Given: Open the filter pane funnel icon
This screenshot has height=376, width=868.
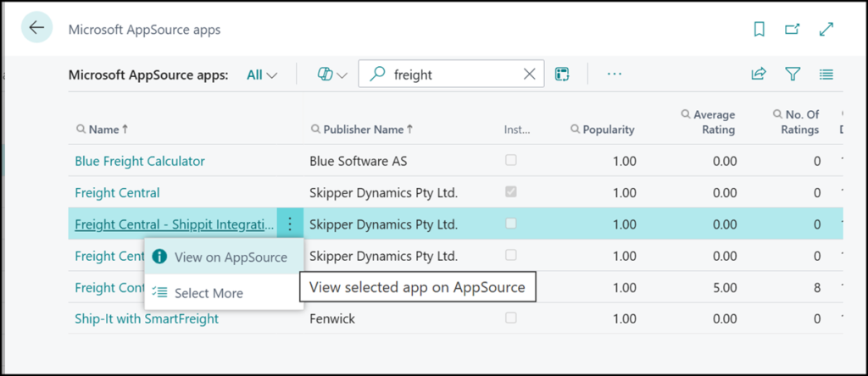Looking at the screenshot, I should point(793,75).
